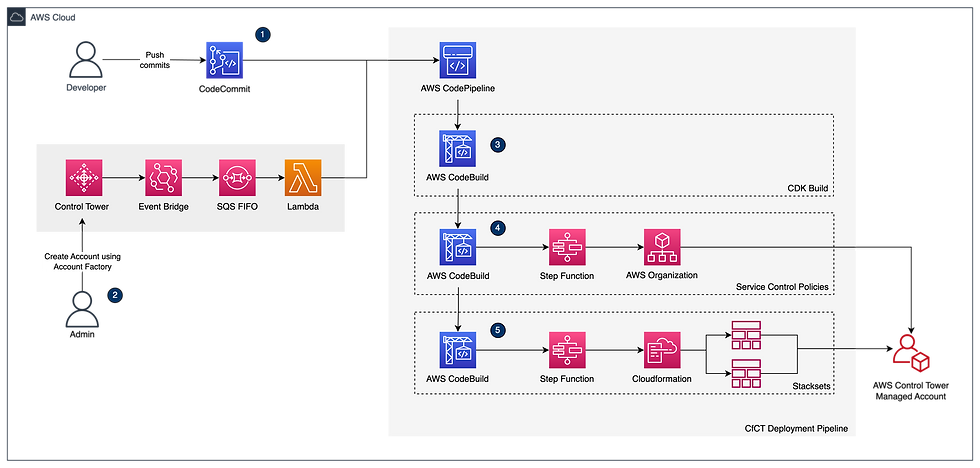Viewport: 980px width, 468px height.
Task: Click "AWS Control Tower Managed Account" label
Action: 911,391
